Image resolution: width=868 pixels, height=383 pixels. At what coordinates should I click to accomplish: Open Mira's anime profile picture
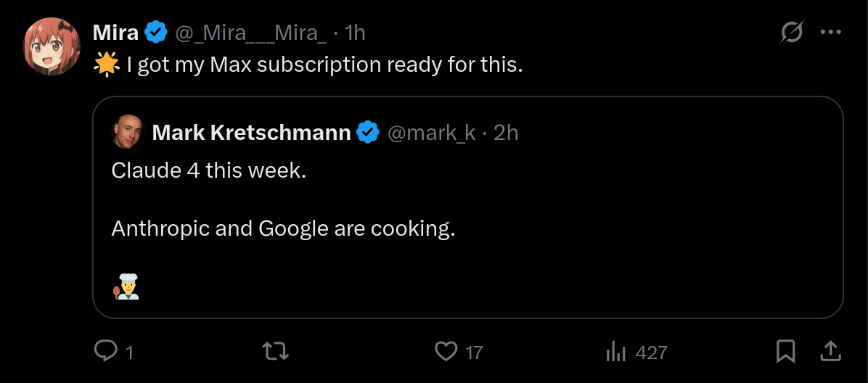pos(52,46)
